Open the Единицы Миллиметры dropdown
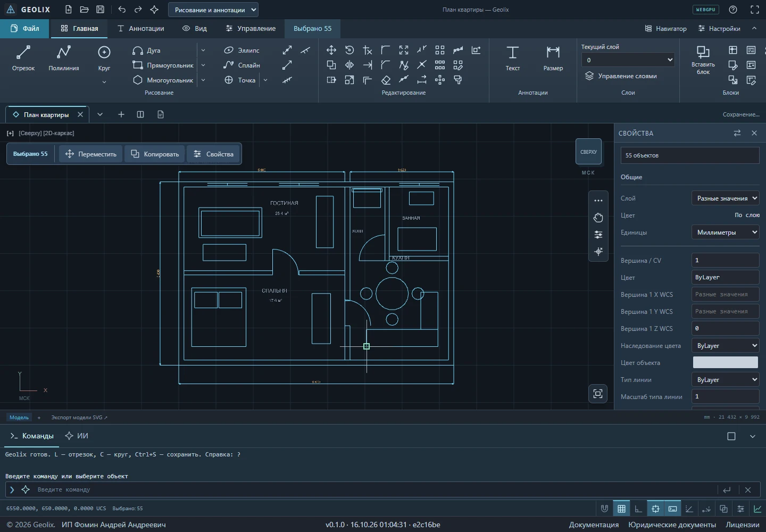The image size is (766, 532). [x=725, y=232]
